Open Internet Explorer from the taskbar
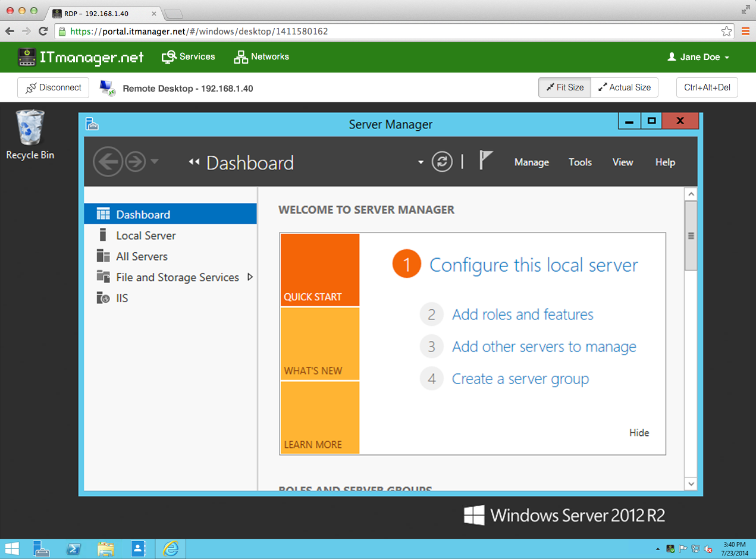The image size is (756, 559). pos(171,548)
